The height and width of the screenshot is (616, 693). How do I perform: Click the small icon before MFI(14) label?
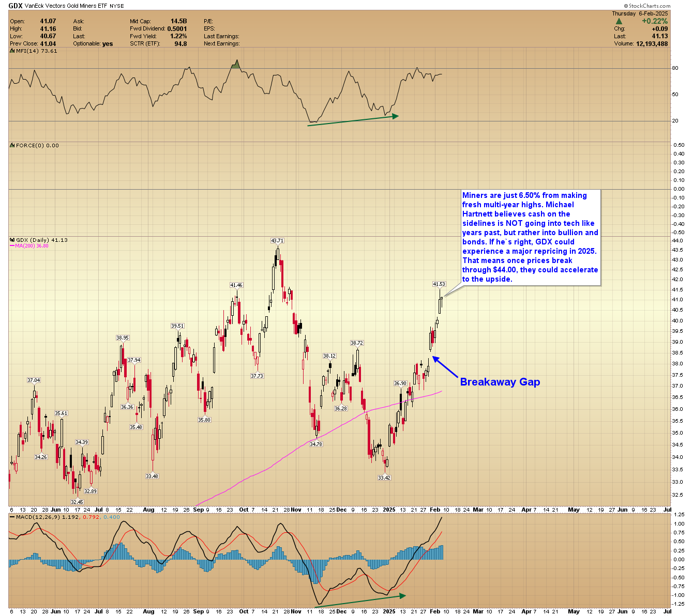(x=12, y=51)
